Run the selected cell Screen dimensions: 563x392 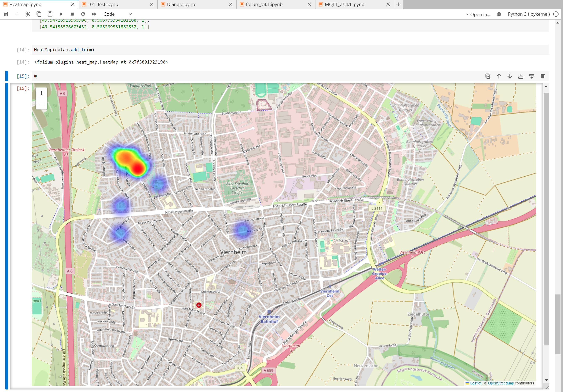pyautogui.click(x=61, y=14)
